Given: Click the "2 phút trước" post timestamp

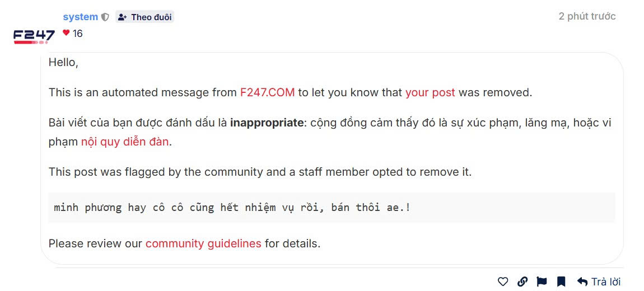Looking at the screenshot, I should coord(587,16).
